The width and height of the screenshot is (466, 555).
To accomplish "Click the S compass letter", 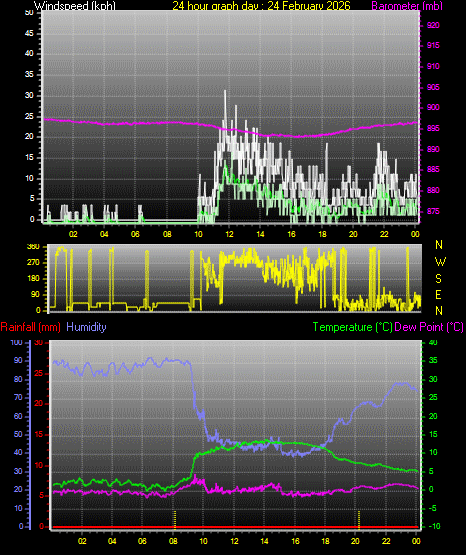I will click(438, 279).
